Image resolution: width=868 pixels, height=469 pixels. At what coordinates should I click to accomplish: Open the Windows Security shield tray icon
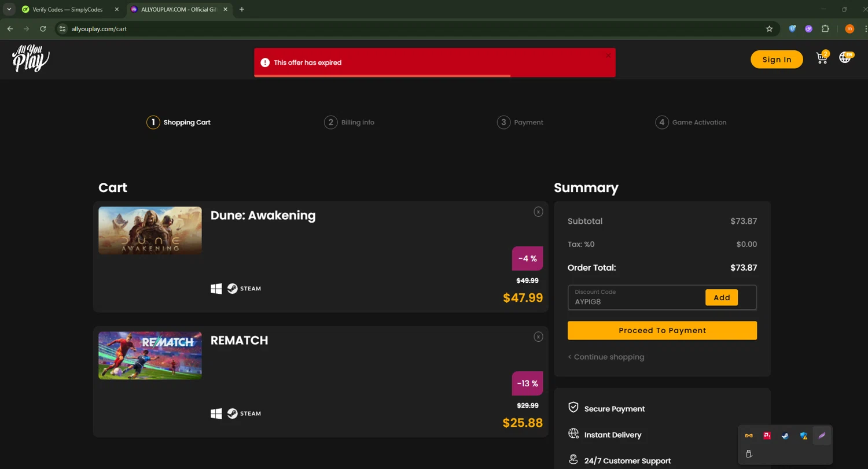tap(804, 435)
